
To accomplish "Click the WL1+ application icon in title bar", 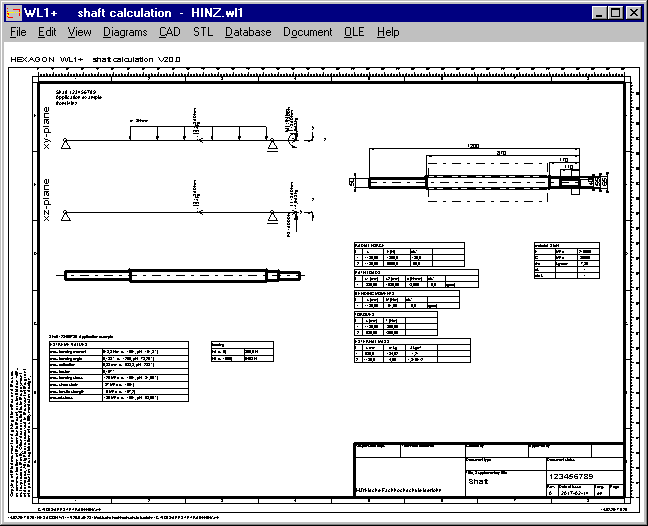I will pos(12,12).
